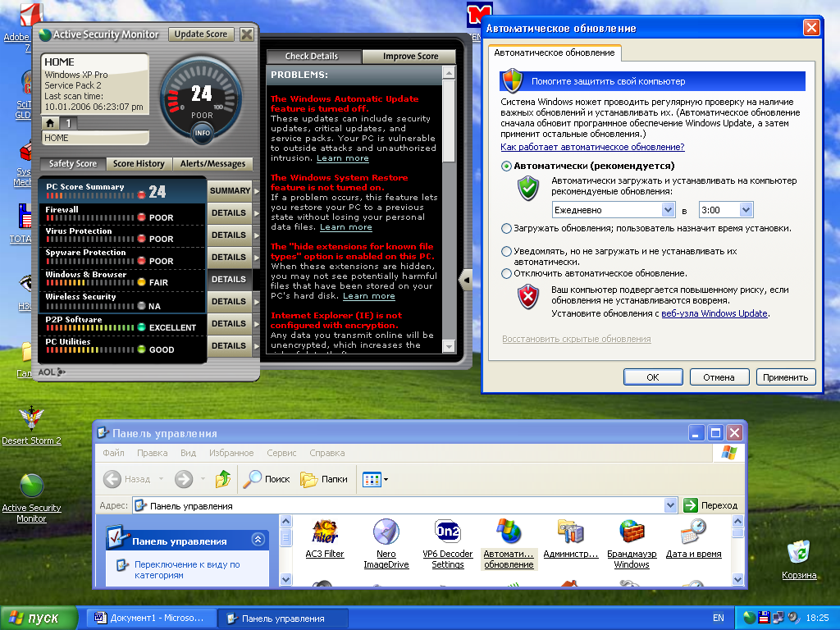Click the Problems list scrollbar down arrow
The width and height of the screenshot is (840, 630).
[x=449, y=347]
